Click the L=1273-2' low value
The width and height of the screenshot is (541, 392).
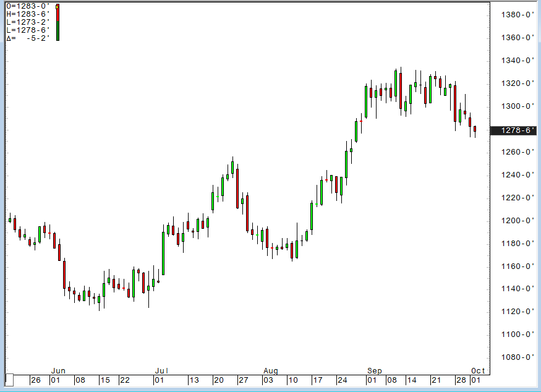(28, 22)
